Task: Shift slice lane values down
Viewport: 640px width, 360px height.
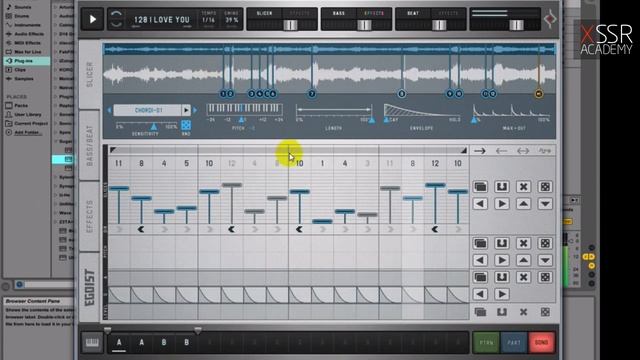Action: pos(545,204)
